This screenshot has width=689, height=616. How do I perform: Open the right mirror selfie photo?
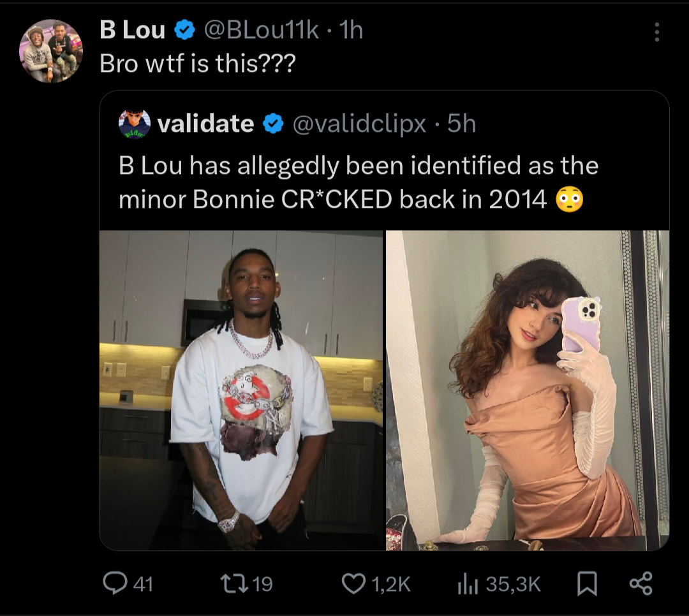tap(528, 390)
